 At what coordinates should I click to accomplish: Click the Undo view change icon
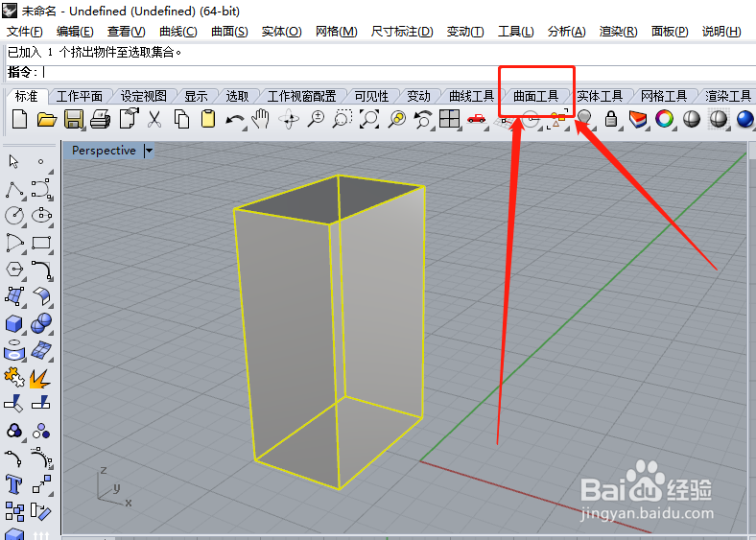[x=423, y=119]
